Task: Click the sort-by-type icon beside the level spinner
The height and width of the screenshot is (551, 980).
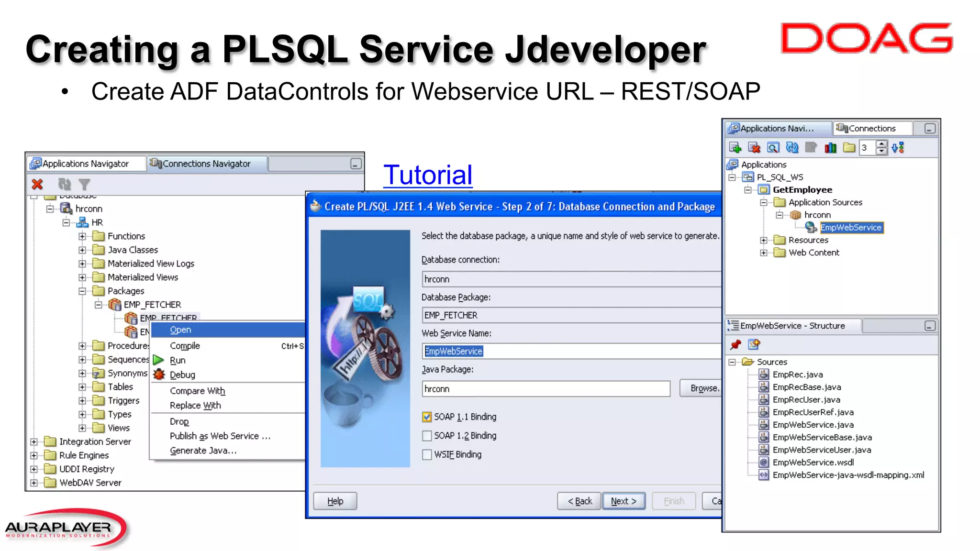Action: (898, 148)
